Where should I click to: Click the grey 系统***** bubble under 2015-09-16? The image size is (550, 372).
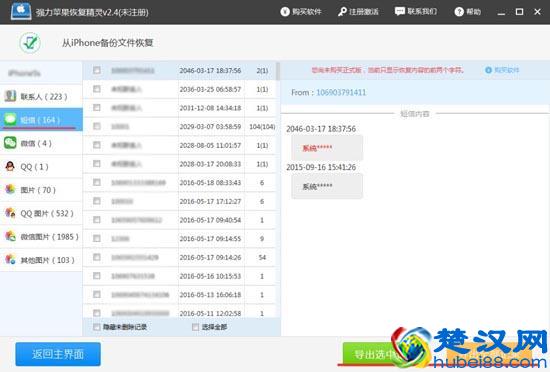click(x=327, y=187)
